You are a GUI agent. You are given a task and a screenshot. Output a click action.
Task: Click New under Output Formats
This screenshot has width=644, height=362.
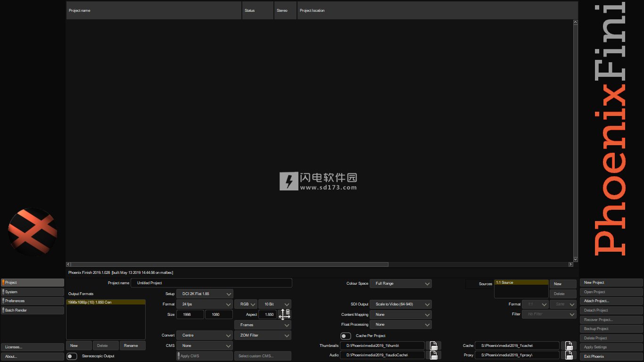click(79, 346)
